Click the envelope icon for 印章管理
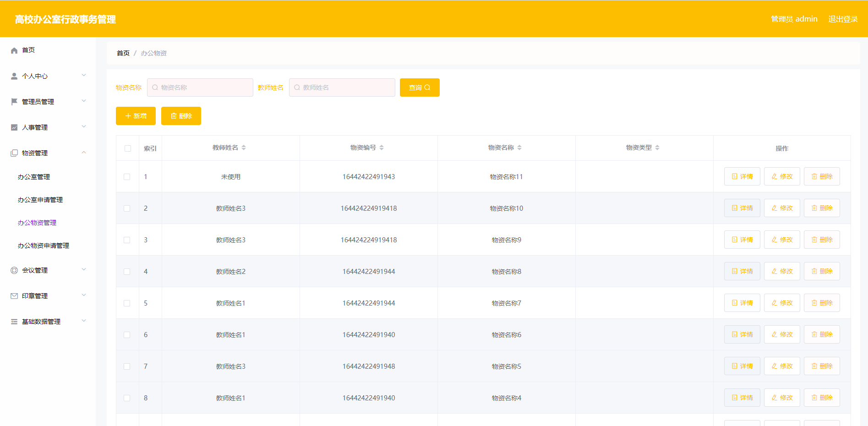 [x=14, y=296]
